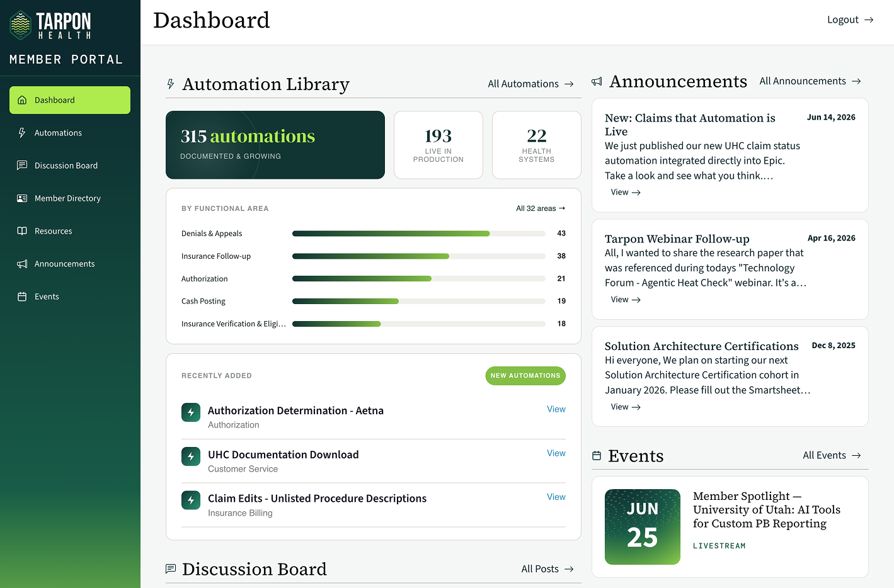Click the Logout link
This screenshot has width=894, height=588.
pos(850,20)
